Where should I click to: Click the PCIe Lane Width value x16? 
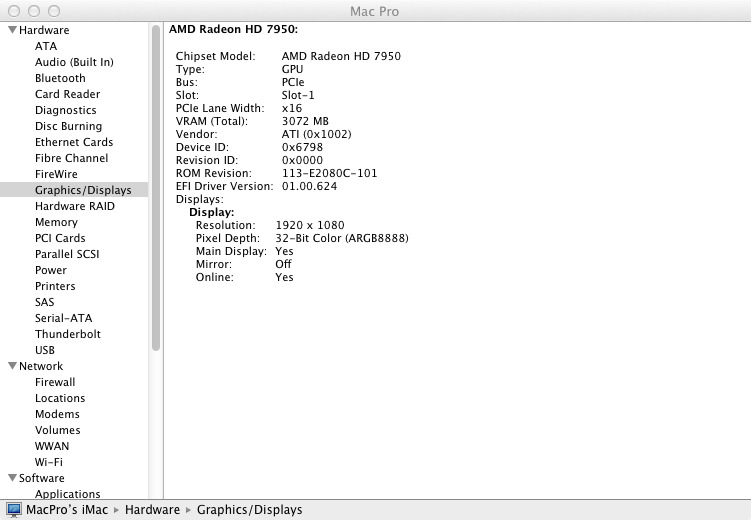[x=292, y=108]
